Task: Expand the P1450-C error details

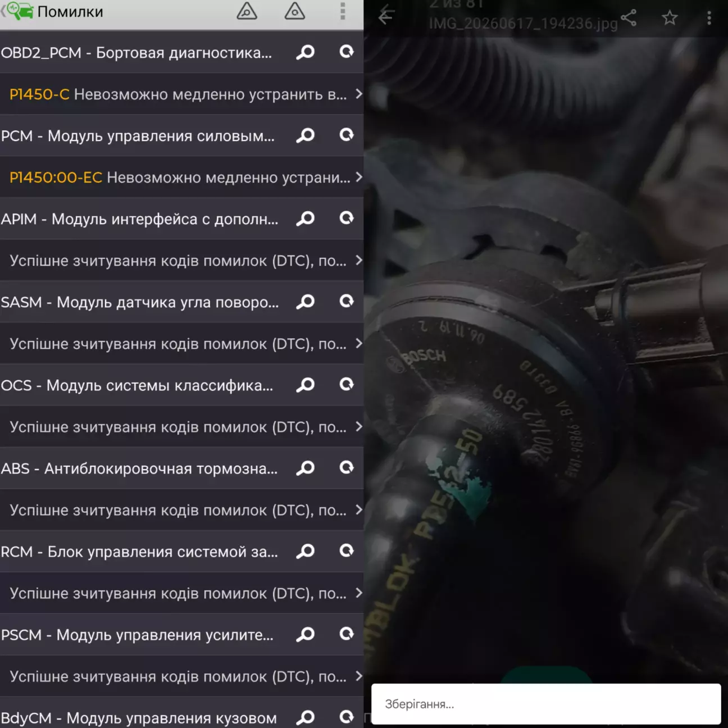Action: tap(182, 94)
